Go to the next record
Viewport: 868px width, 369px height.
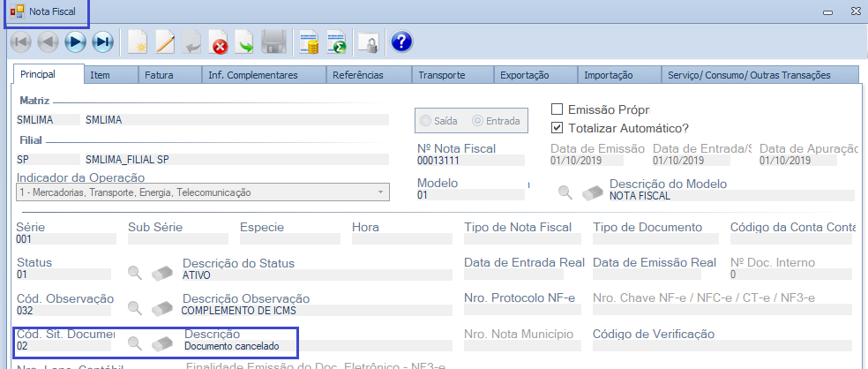(75, 42)
